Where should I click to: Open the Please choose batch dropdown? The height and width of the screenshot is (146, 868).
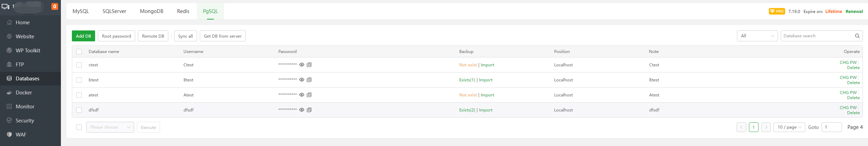tap(110, 127)
